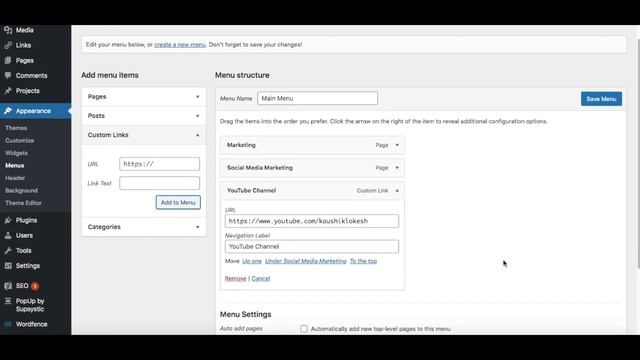Click the Pages icon in the sidebar
The width and height of the screenshot is (640, 360).
(x=8, y=60)
